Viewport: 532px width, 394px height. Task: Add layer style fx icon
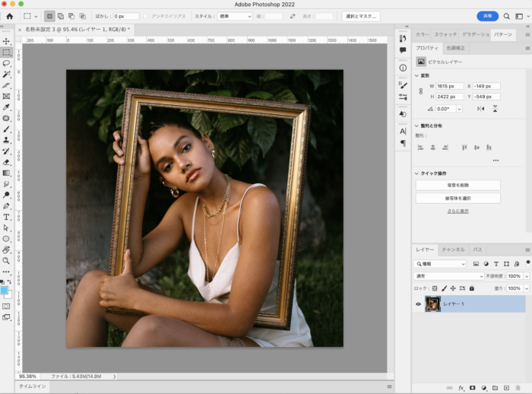coord(461,388)
